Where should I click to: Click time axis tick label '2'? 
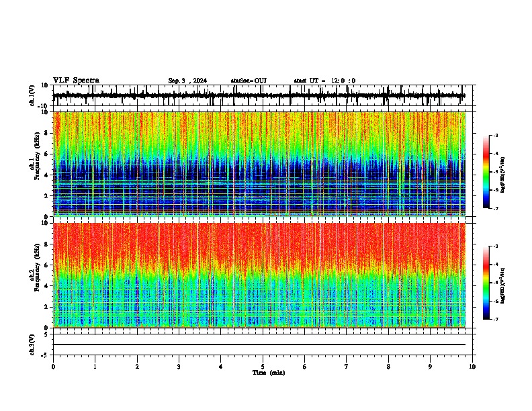(137, 367)
